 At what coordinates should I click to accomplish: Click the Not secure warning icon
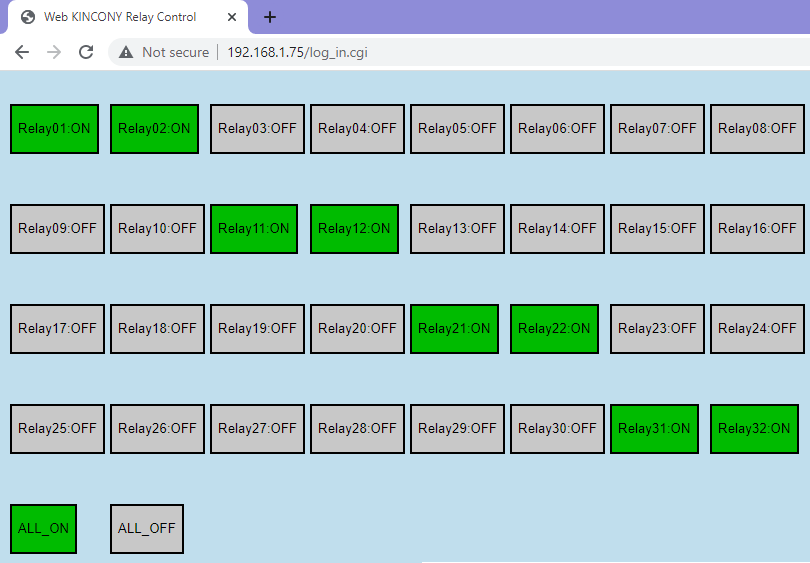pyautogui.click(x=126, y=52)
